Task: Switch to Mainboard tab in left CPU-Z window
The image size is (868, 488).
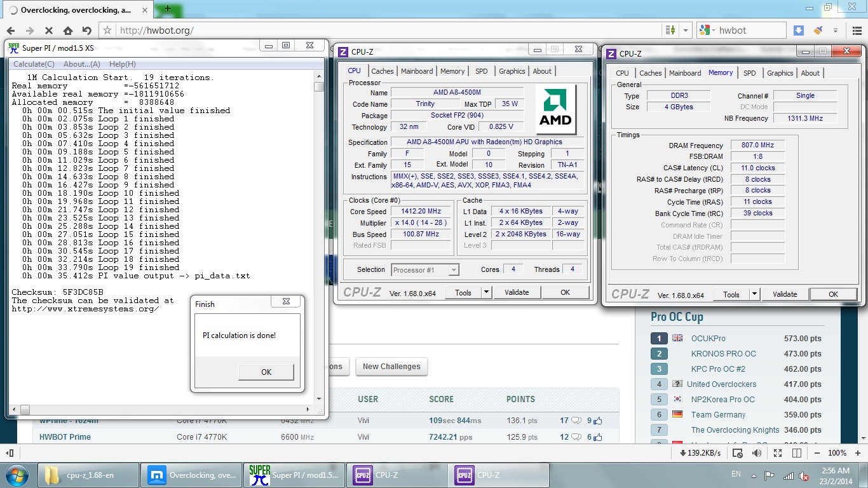Action: [417, 71]
